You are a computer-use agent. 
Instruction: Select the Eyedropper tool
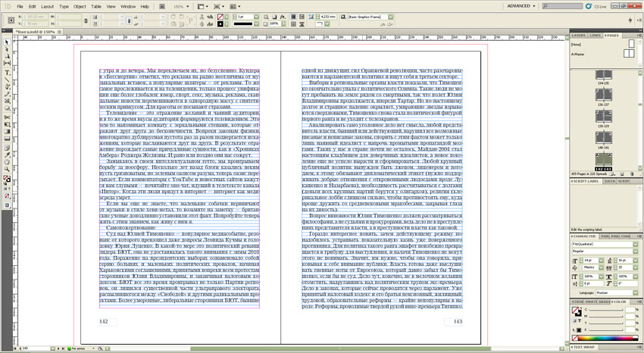[7, 155]
